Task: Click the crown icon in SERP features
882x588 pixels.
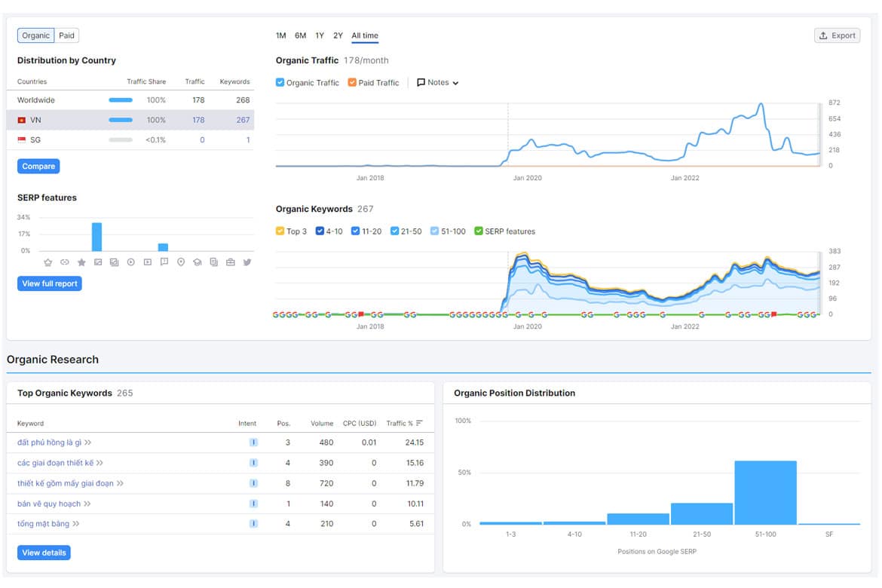Action: (x=47, y=262)
